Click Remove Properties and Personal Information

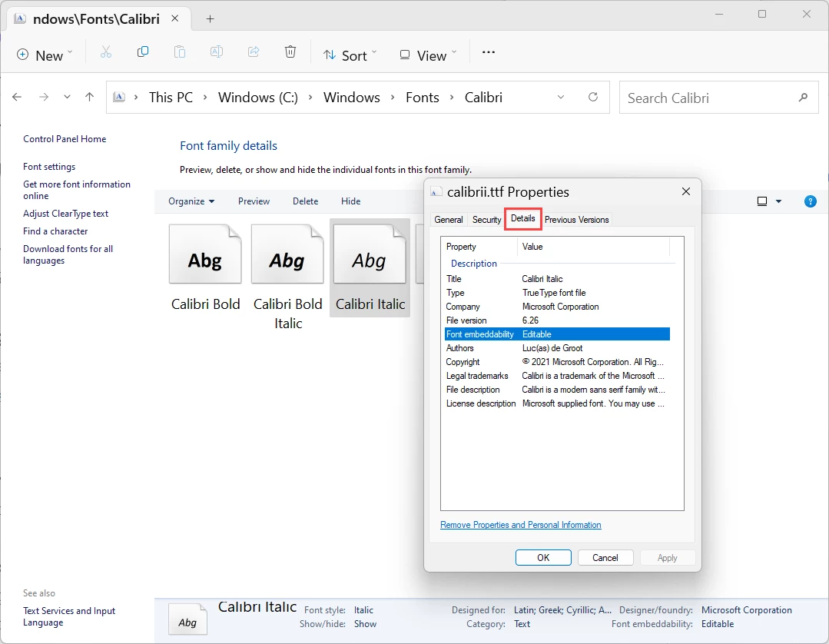[x=520, y=525]
